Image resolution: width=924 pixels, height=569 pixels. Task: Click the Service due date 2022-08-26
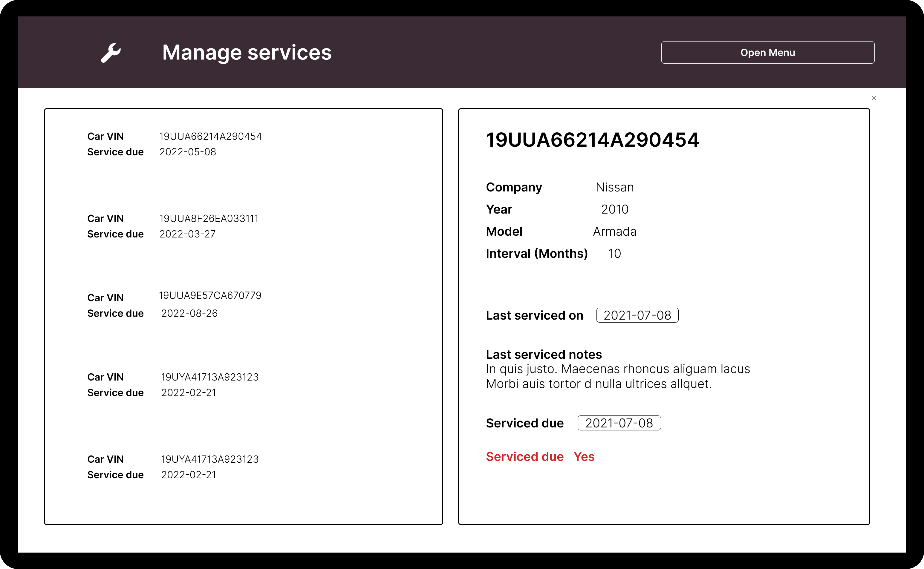tap(189, 313)
